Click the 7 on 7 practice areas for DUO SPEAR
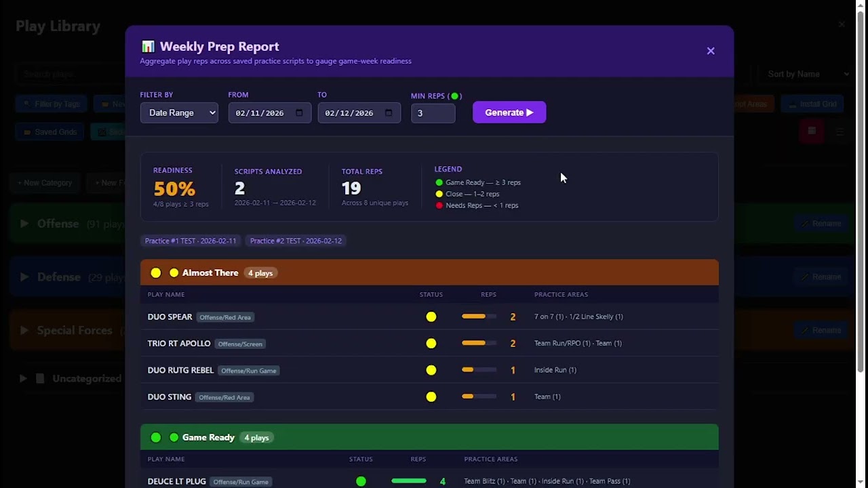 (578, 317)
